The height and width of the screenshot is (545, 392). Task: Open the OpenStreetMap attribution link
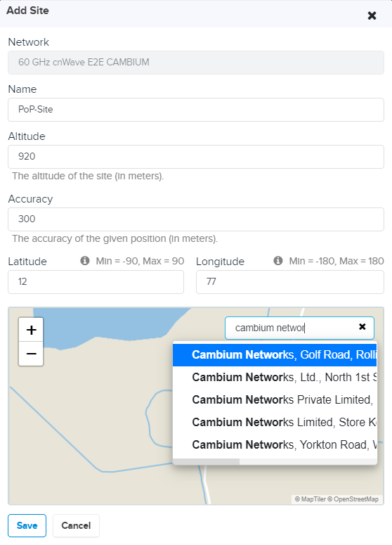tap(356, 499)
